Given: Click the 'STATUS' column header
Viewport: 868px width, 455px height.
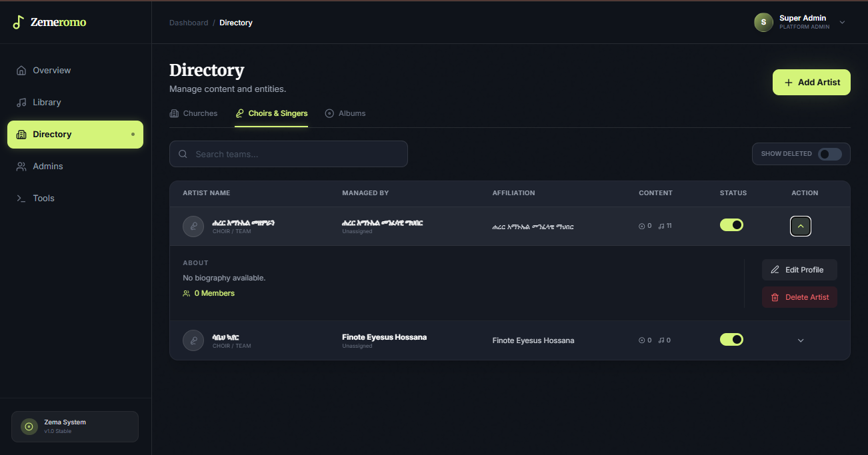Looking at the screenshot, I should (x=733, y=193).
